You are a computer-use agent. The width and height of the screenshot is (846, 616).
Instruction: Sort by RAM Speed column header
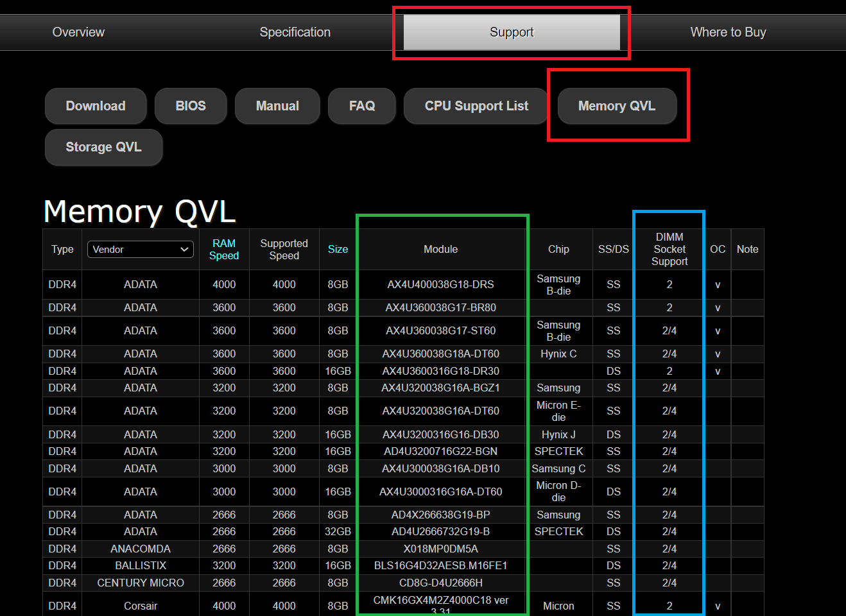point(224,250)
